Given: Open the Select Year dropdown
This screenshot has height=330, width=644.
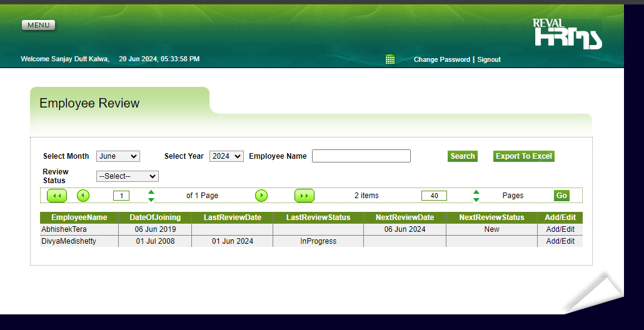Looking at the screenshot, I should (226, 156).
